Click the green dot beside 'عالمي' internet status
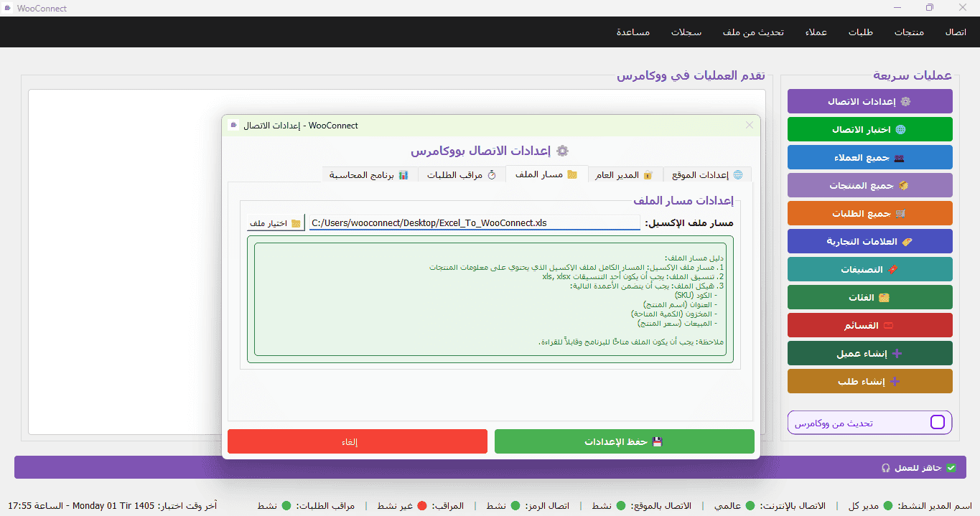 click(x=750, y=506)
